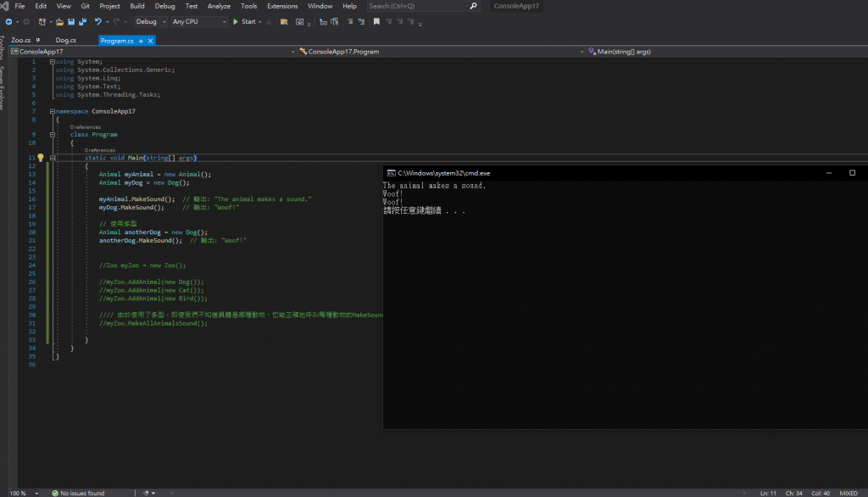The width and height of the screenshot is (868, 497).
Task: Open the Analyze menu
Action: click(219, 6)
